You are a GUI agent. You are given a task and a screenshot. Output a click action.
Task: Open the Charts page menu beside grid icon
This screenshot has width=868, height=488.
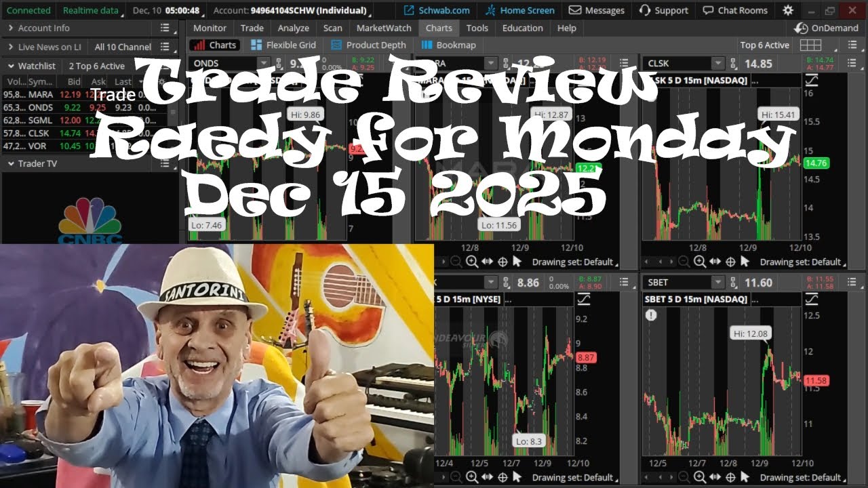tap(852, 45)
